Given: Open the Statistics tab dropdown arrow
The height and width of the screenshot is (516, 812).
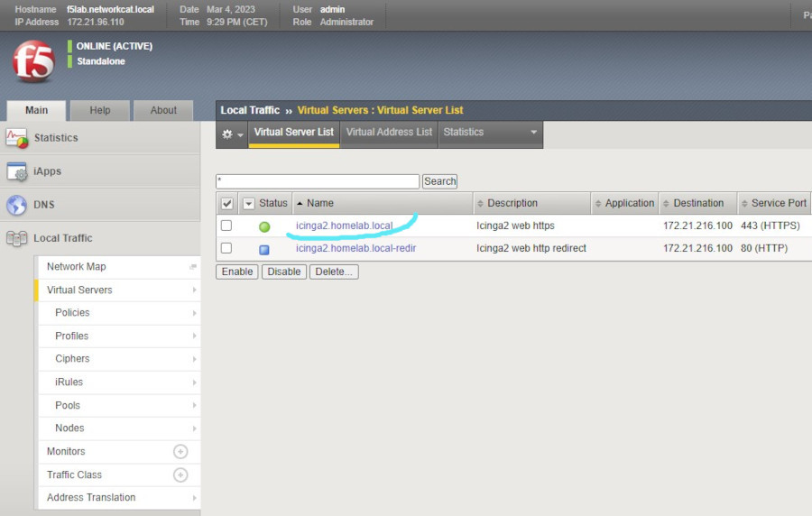Looking at the screenshot, I should [533, 132].
